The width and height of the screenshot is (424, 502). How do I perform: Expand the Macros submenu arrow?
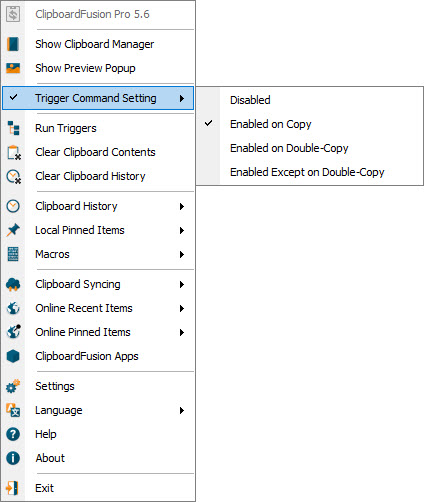coord(182,254)
